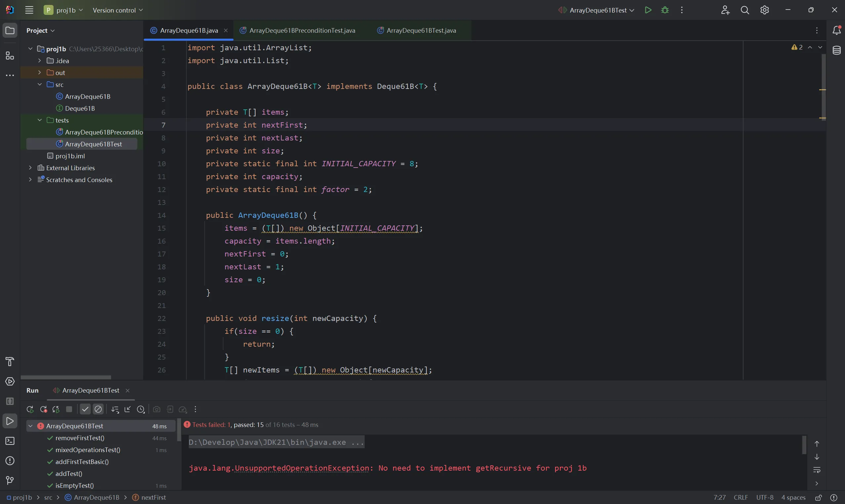
Task: Open sort tests dropdown in Run toolbar
Action: pos(115,409)
